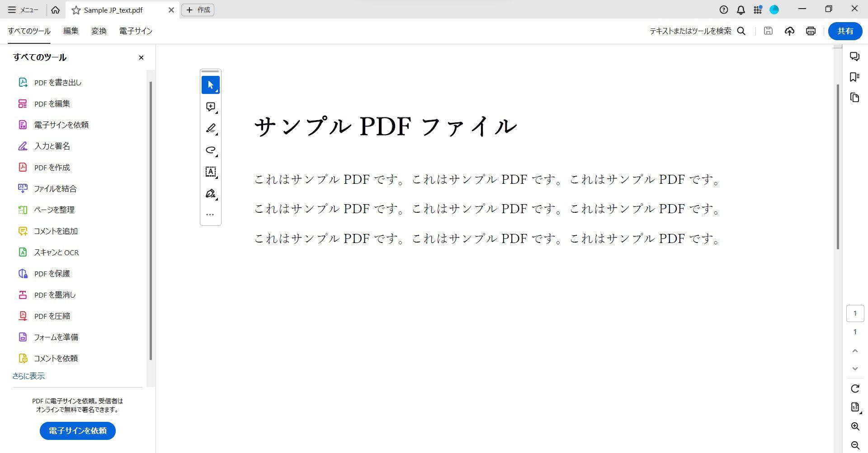Open the PDF を圧縮 tool

pyautogui.click(x=52, y=316)
